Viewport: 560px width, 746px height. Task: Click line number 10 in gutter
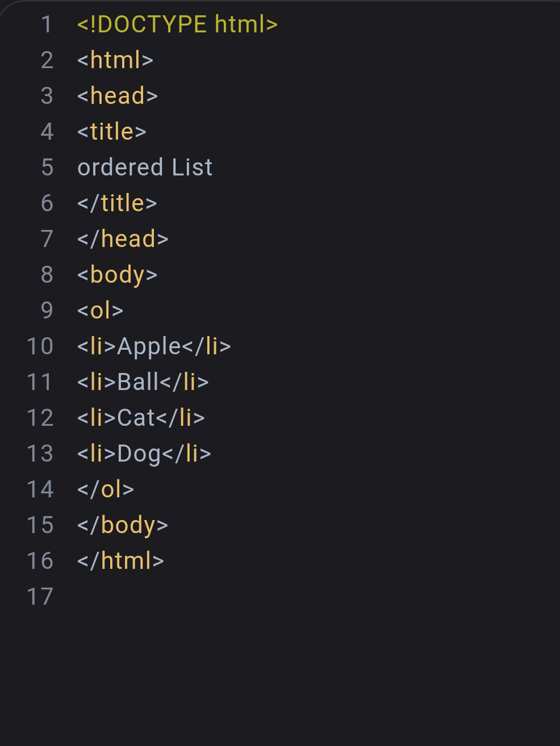click(x=40, y=346)
